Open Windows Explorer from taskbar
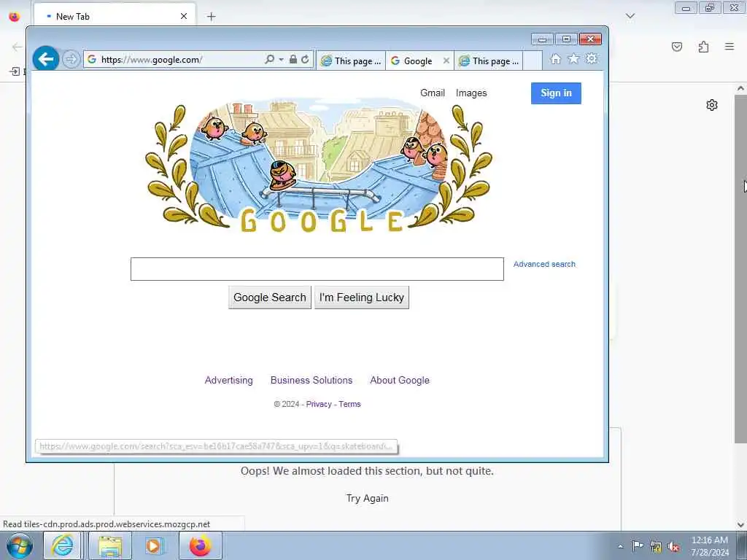The height and width of the screenshot is (560, 747). 110,545
